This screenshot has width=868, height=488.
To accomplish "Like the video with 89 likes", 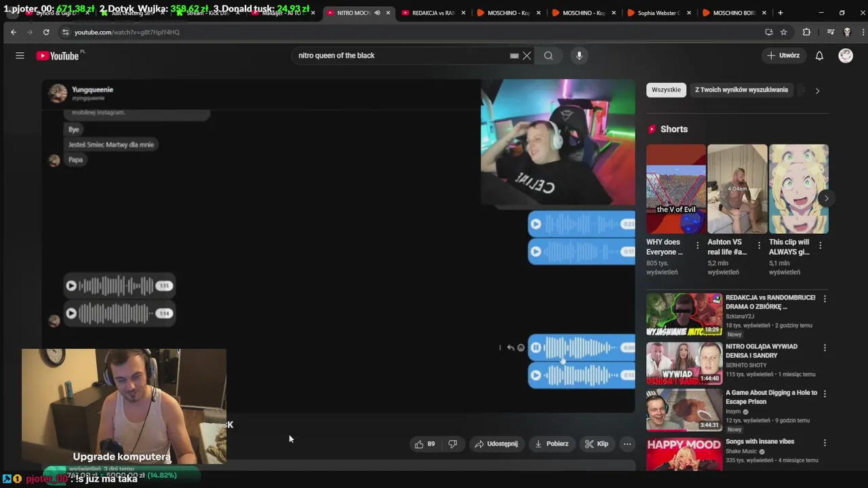I will tap(425, 444).
